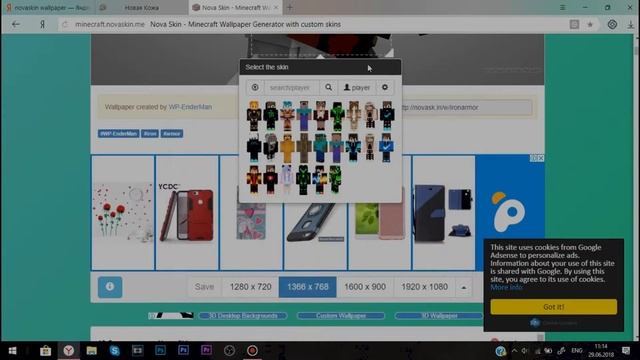
Task: Open the red roses ad thumbnail
Action: [x=123, y=213]
